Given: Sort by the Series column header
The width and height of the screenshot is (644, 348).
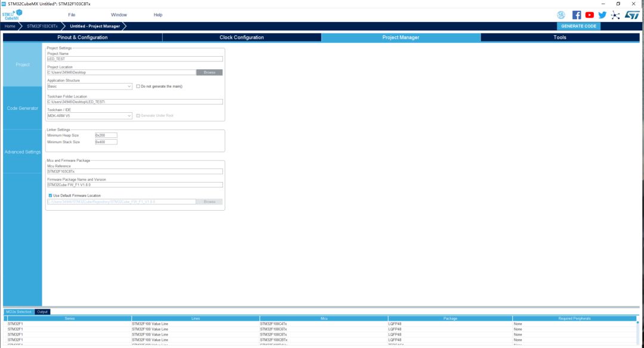Looking at the screenshot, I should [69, 318].
